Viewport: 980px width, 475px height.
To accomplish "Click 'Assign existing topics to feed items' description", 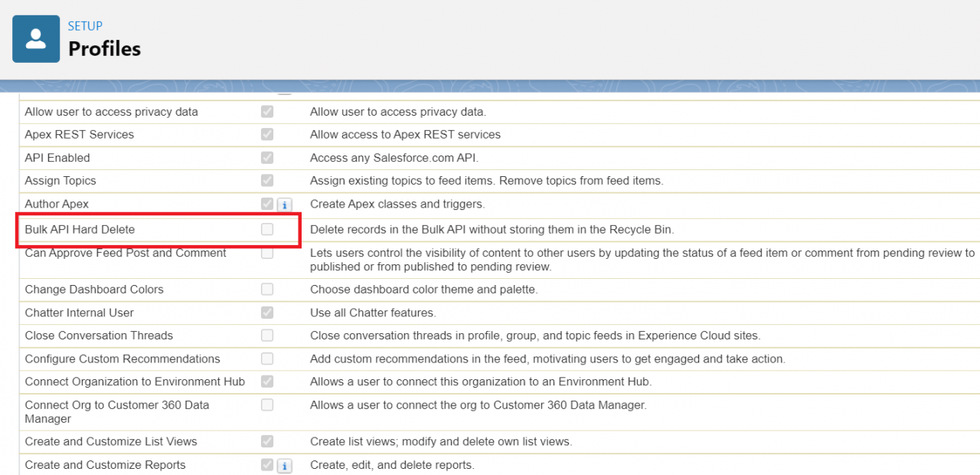I will tap(487, 181).
